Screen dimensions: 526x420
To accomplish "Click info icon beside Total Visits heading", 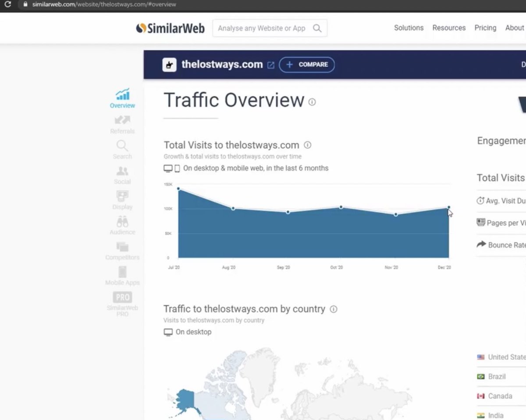I will [x=308, y=145].
